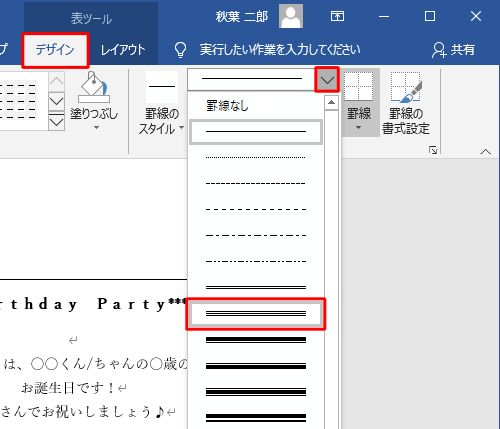Select the single solid line style
The height and width of the screenshot is (429, 500).
pos(256,132)
